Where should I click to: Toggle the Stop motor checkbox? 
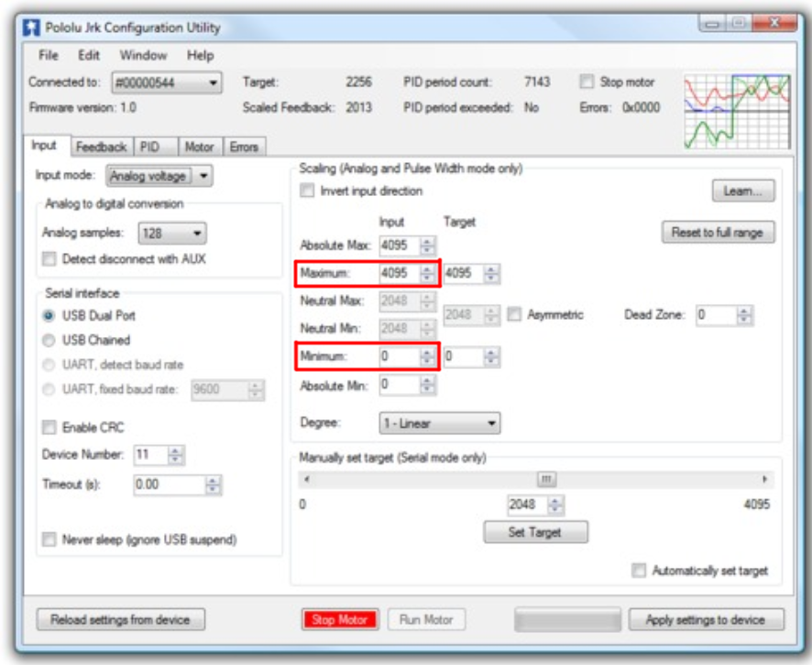click(587, 82)
